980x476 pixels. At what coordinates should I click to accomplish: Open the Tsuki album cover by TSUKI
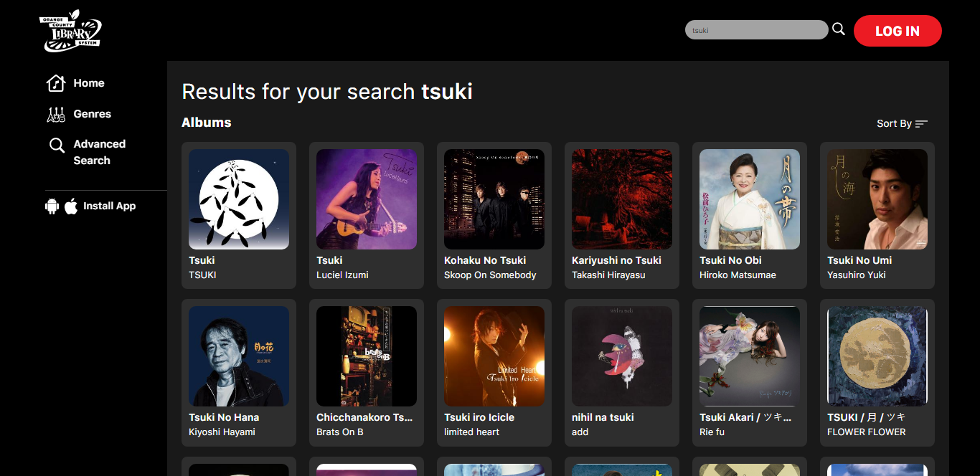[239, 199]
